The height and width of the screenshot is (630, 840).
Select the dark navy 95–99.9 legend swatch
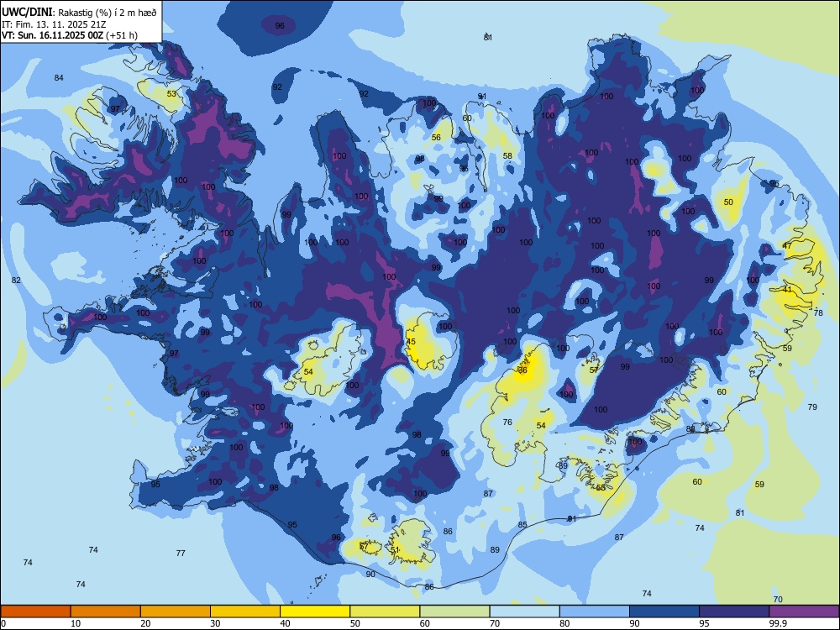click(x=734, y=612)
